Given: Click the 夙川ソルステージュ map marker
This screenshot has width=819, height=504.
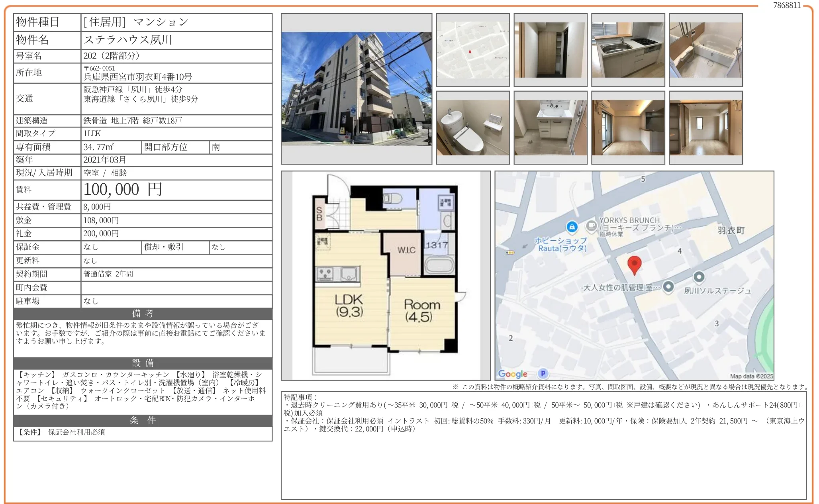Looking at the screenshot, I should (x=699, y=277).
